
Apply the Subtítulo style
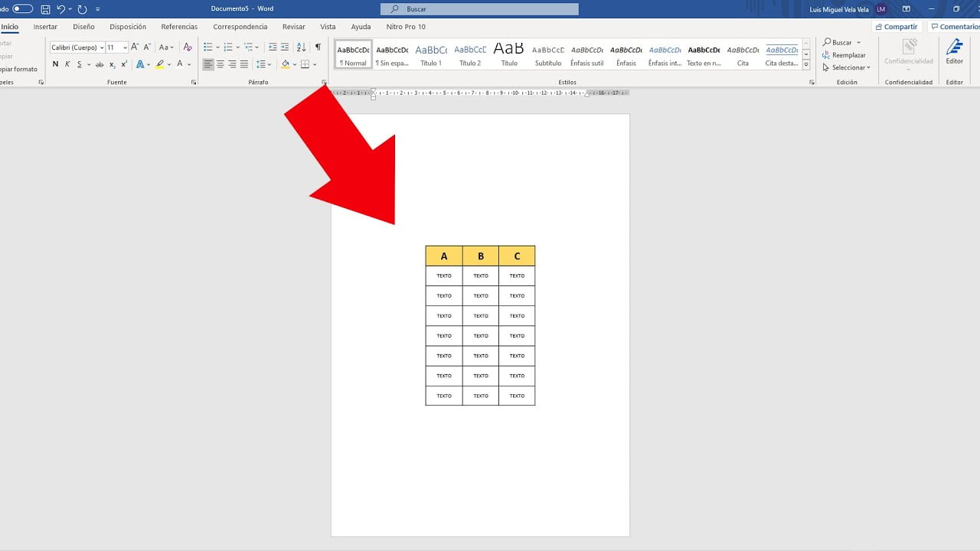pyautogui.click(x=548, y=54)
